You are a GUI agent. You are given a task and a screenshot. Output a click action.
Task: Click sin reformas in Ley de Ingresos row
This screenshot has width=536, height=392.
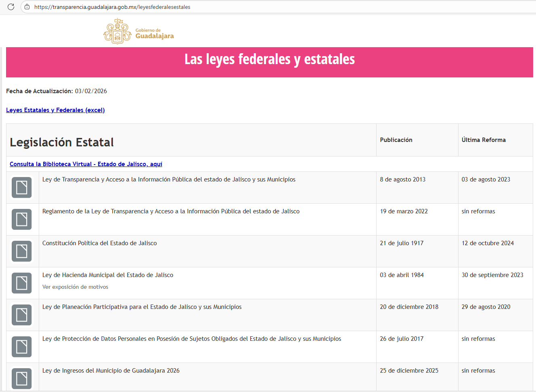click(478, 371)
